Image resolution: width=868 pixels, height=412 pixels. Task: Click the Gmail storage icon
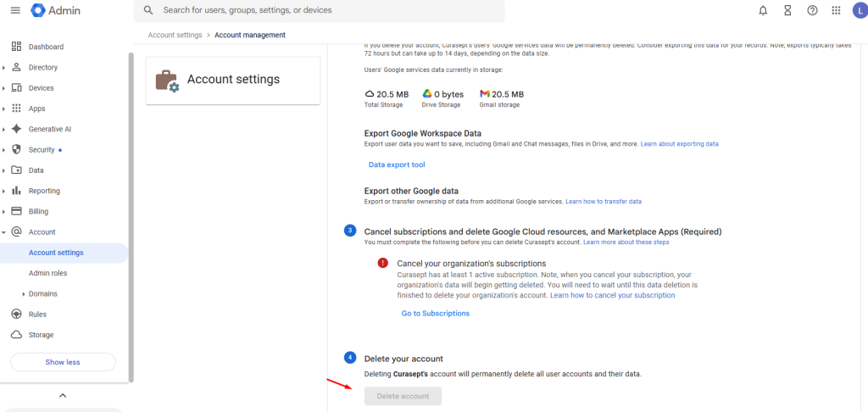pos(485,94)
